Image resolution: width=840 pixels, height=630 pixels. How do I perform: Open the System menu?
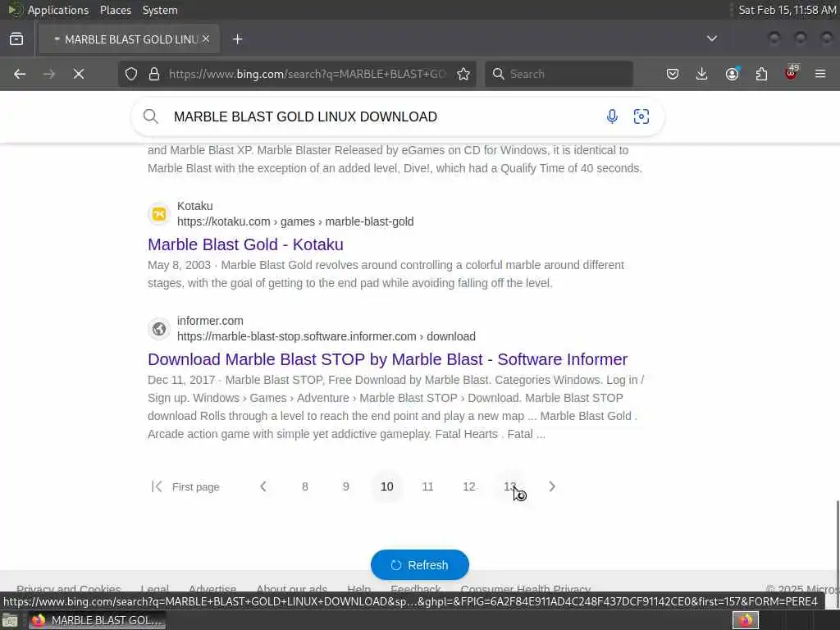click(160, 10)
